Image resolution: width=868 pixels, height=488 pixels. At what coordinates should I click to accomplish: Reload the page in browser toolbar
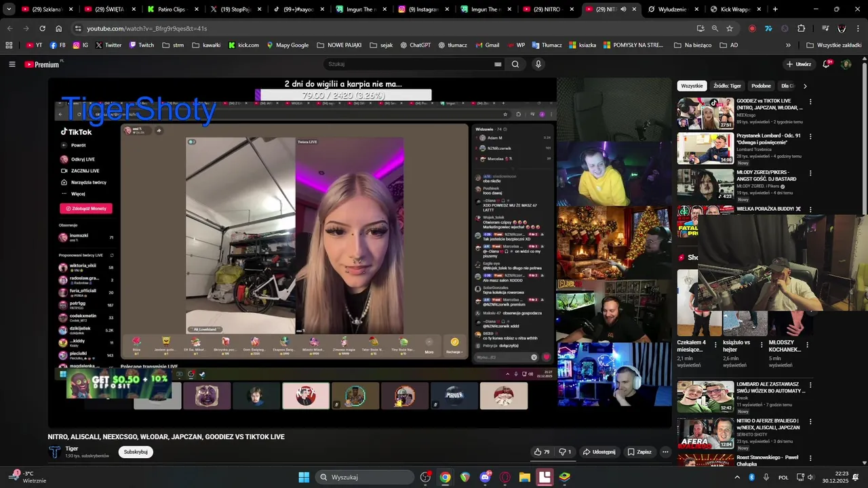tap(42, 28)
